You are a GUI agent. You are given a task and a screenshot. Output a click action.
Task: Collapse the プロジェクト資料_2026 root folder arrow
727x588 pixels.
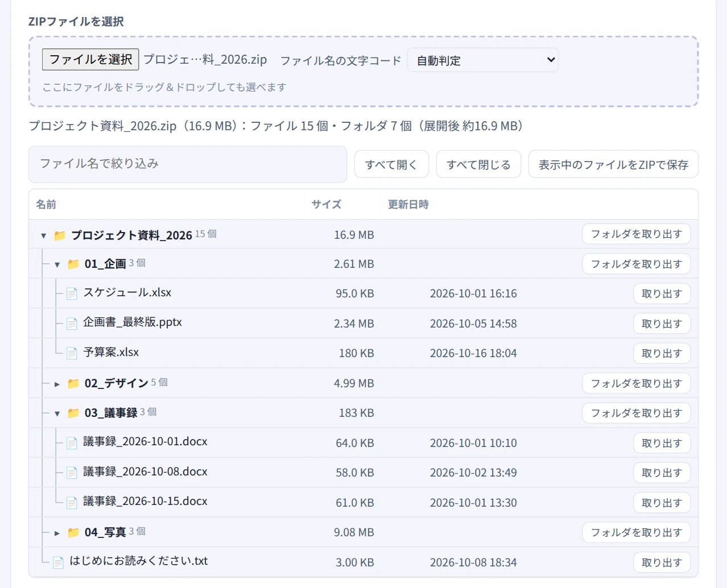(44, 235)
